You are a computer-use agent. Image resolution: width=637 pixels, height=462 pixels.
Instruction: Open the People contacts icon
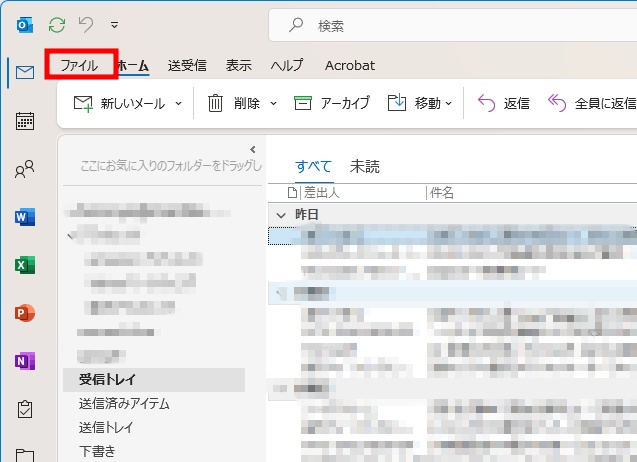(x=25, y=170)
